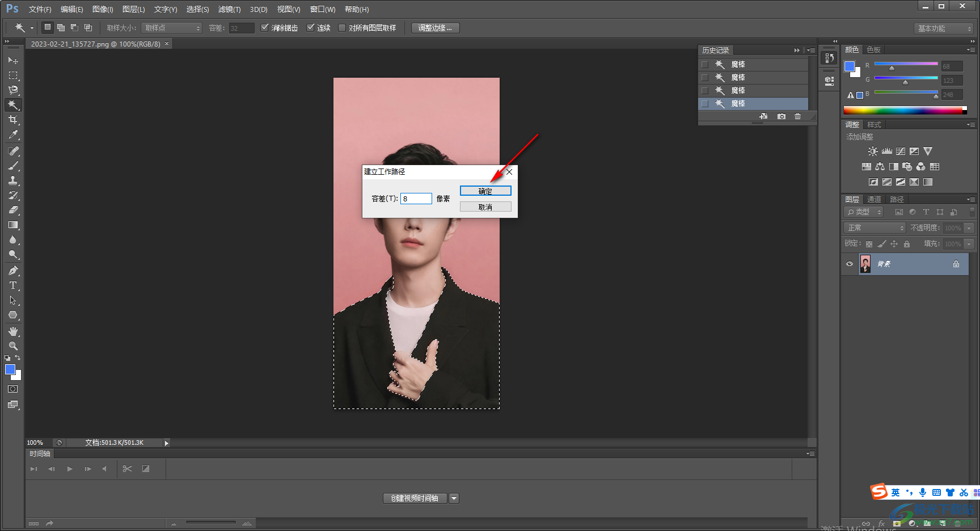Select the Pen tool
Image resolution: width=980 pixels, height=531 pixels.
pos(13,271)
